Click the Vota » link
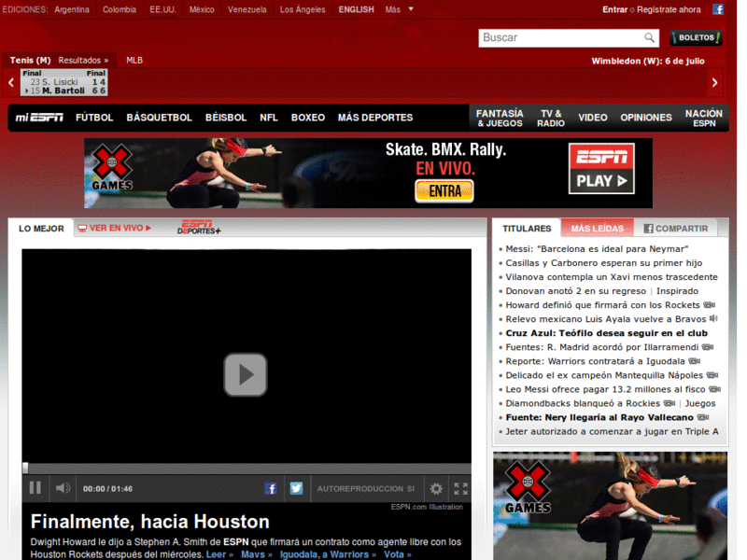 pyautogui.click(x=398, y=554)
